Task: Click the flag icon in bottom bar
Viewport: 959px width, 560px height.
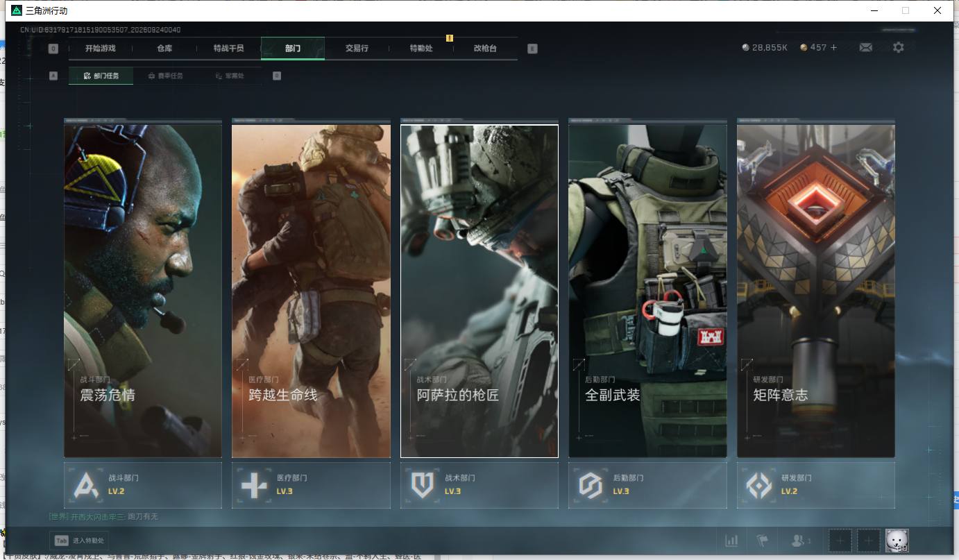Action: pos(762,541)
